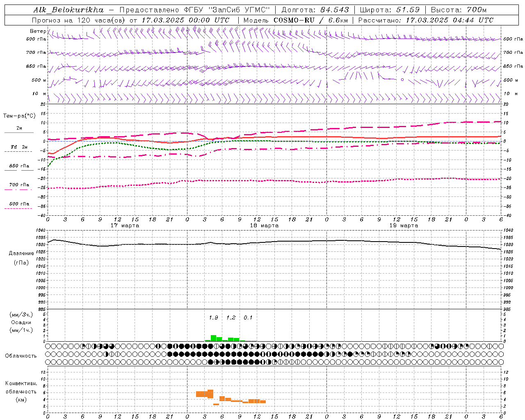Click the Тем-ра(°C) temperature panel label
The width and height of the screenshot is (525, 420).
pyautogui.click(x=19, y=116)
